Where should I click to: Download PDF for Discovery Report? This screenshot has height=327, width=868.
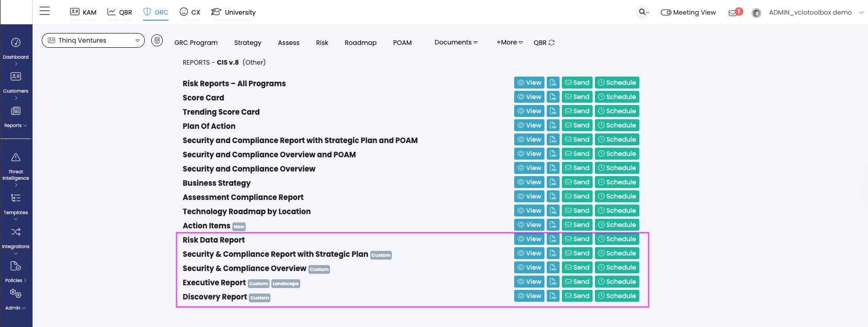tap(553, 296)
